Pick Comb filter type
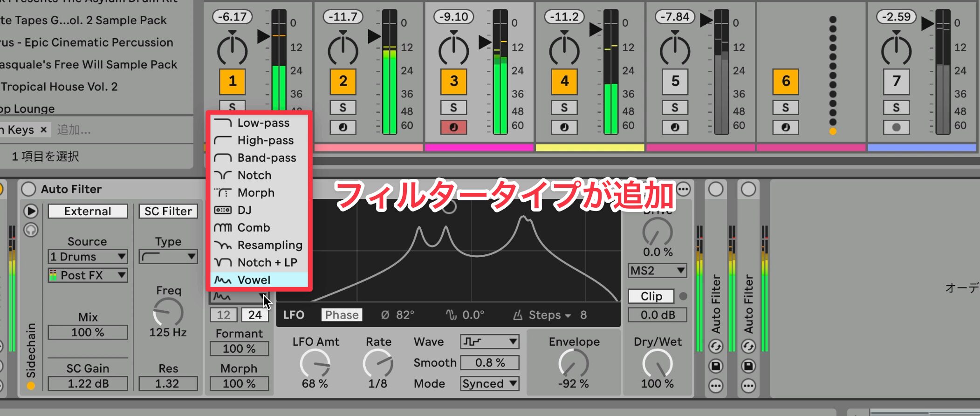 pos(259,228)
